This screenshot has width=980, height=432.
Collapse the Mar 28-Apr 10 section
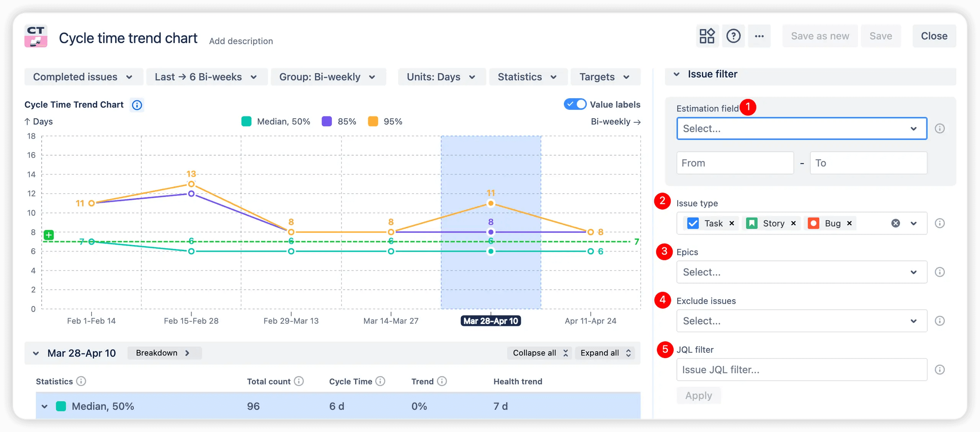click(x=36, y=353)
